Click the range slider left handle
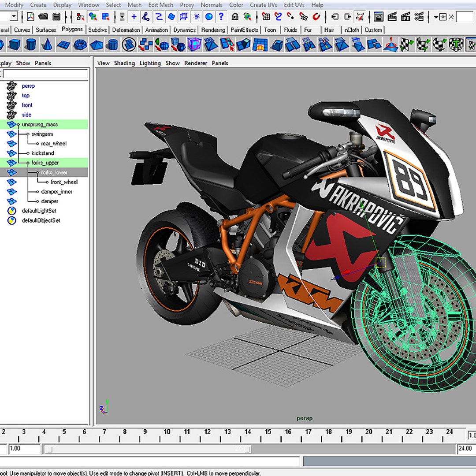Image resolution: width=476 pixels, height=476 pixels. 50,449
